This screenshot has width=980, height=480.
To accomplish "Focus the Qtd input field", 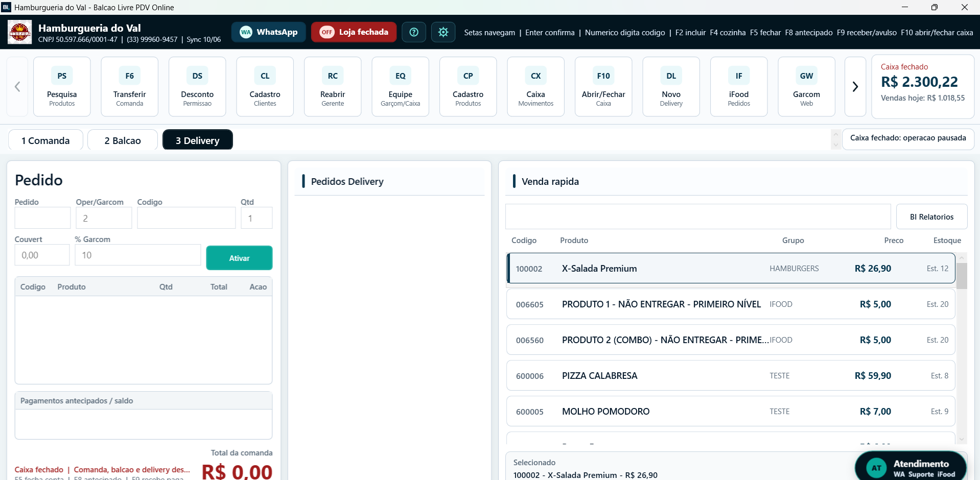I will (256, 218).
